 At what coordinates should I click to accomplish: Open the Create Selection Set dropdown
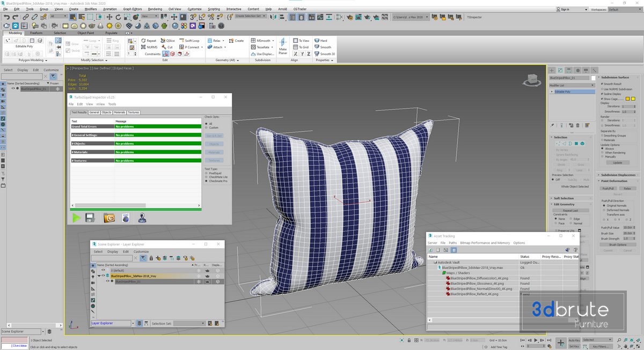251,16
